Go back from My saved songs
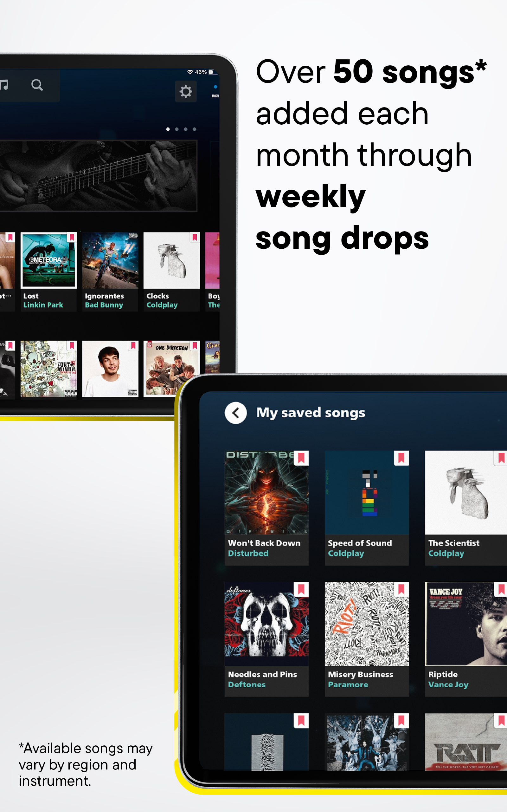The image size is (507, 812). [x=236, y=413]
